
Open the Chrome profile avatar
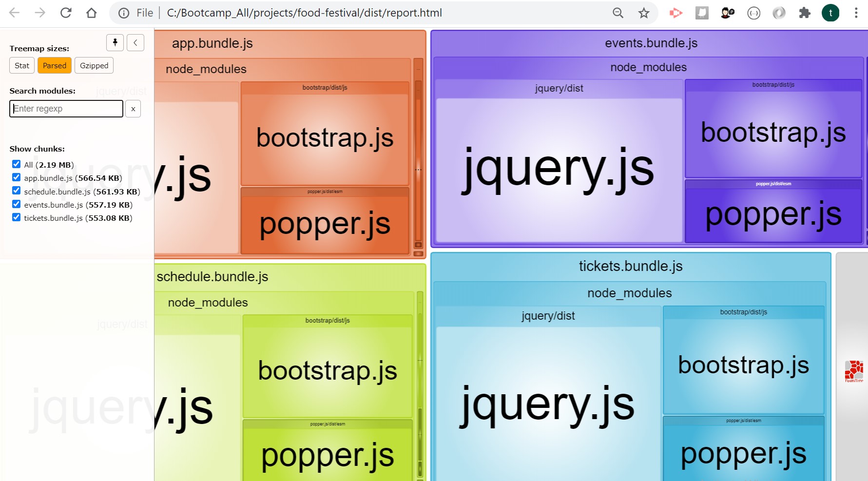pyautogui.click(x=830, y=13)
